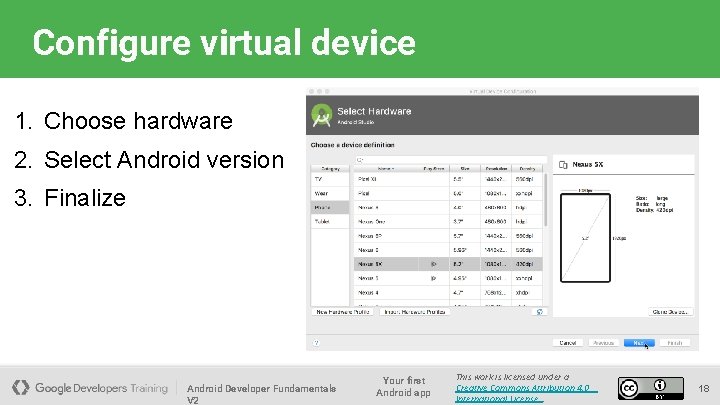720x405 pixels.
Task: Click the Google Developers logo in the footer
Action: [x=21, y=388]
